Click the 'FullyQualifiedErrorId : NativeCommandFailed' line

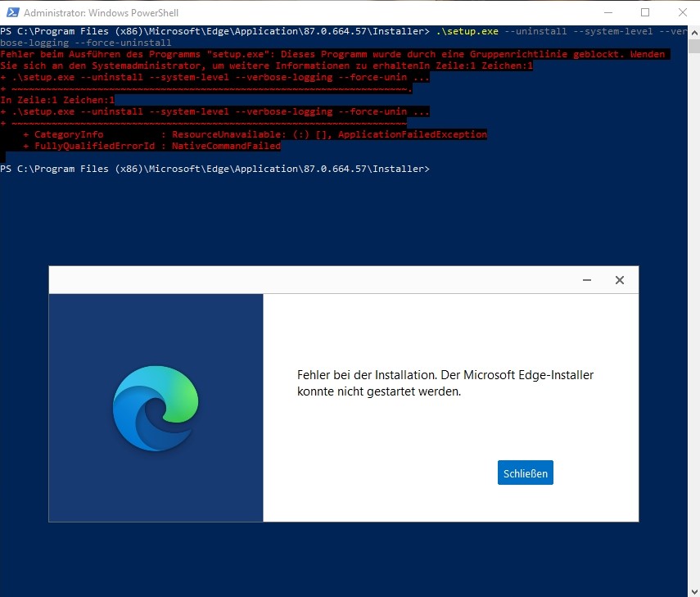click(x=151, y=146)
